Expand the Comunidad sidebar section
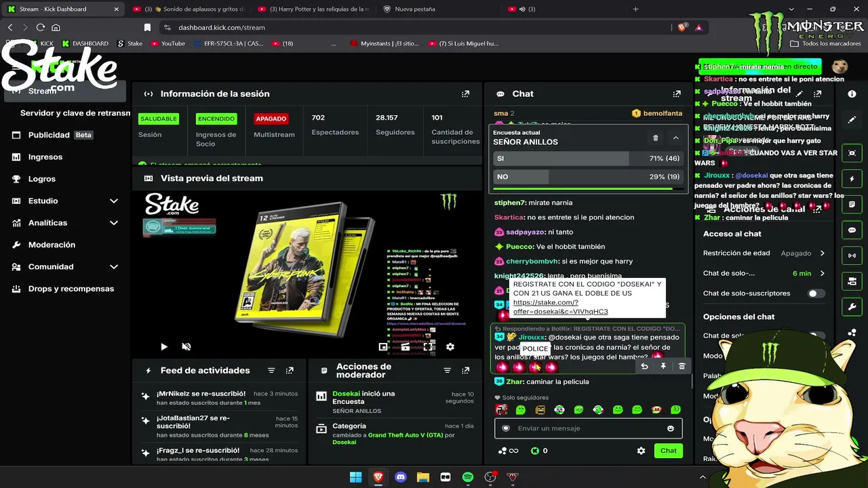 (114, 267)
